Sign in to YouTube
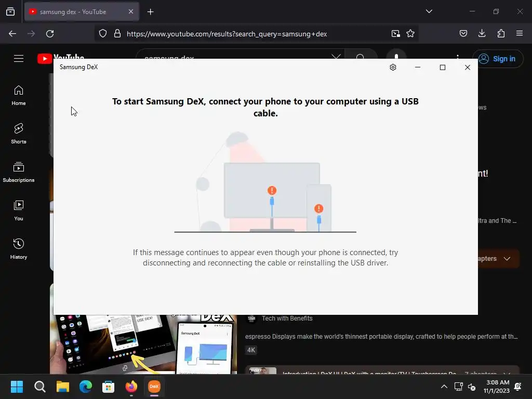This screenshot has width=532, height=399. pos(498,60)
